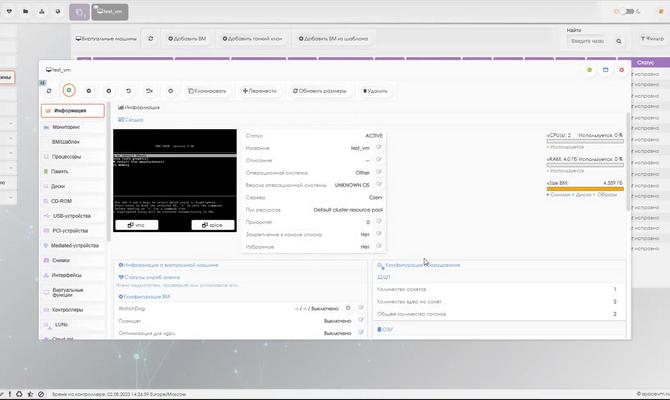Open the Контроллеры sidebar tab
The height and width of the screenshot is (400, 670).
(73, 309)
